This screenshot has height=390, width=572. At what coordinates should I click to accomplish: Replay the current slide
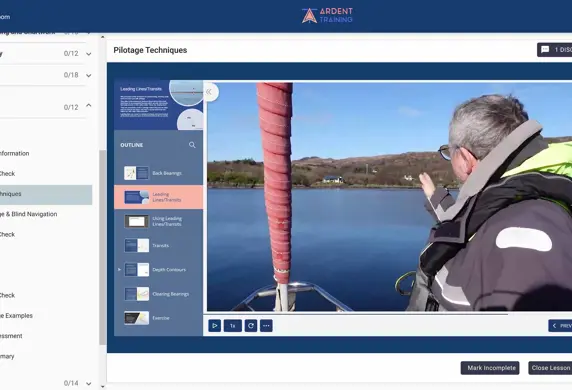coord(251,325)
